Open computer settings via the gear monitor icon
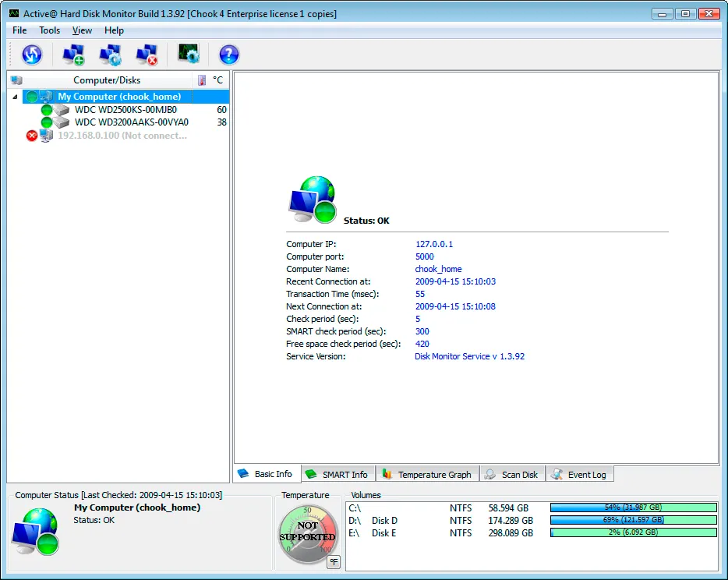 click(x=111, y=55)
